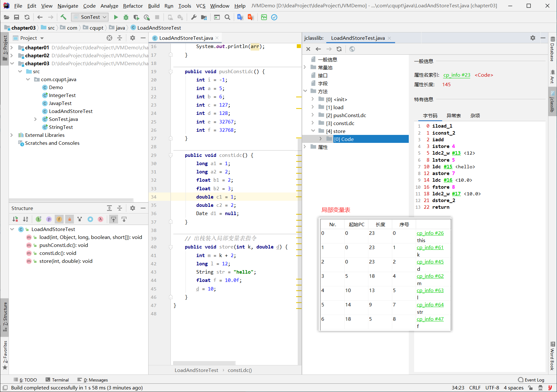
Task: Collapse the [4] store method node
Action: coord(313,131)
